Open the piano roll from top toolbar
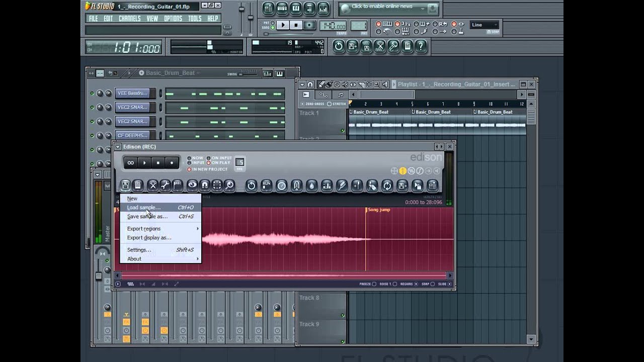 [x=295, y=8]
